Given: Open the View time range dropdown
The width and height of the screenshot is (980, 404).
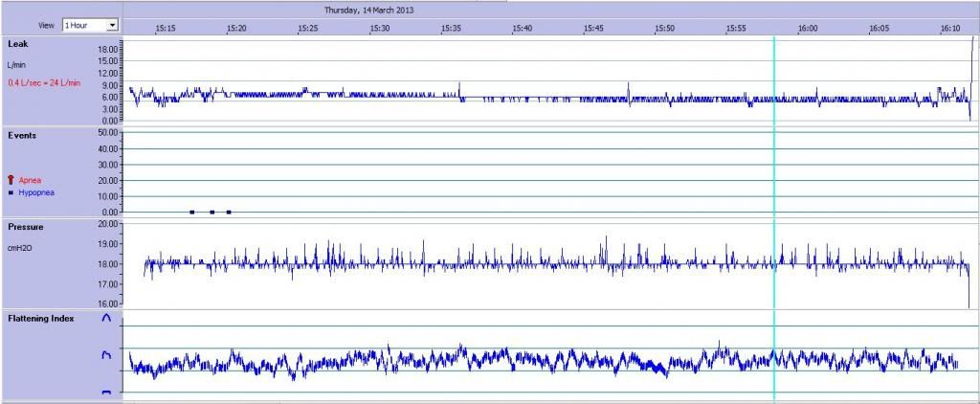Looking at the screenshot, I should coord(112,25).
